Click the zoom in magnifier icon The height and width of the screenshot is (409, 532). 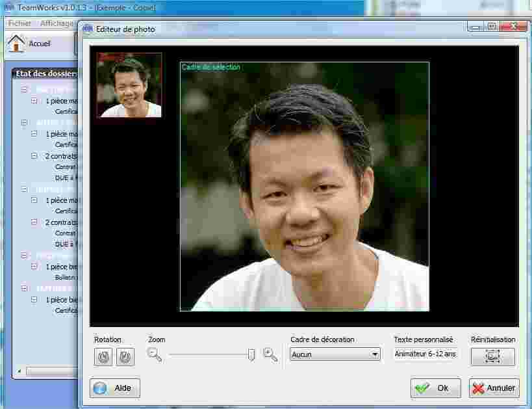pos(270,354)
